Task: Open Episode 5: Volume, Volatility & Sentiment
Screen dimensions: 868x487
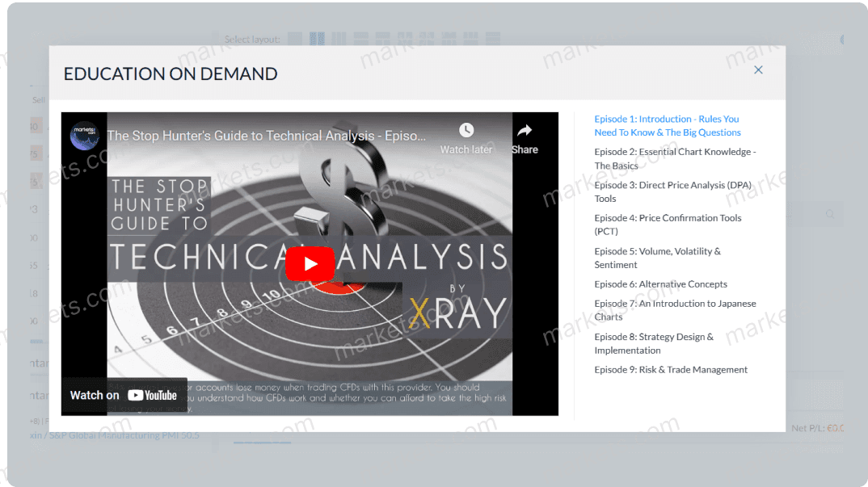Action: tap(657, 258)
